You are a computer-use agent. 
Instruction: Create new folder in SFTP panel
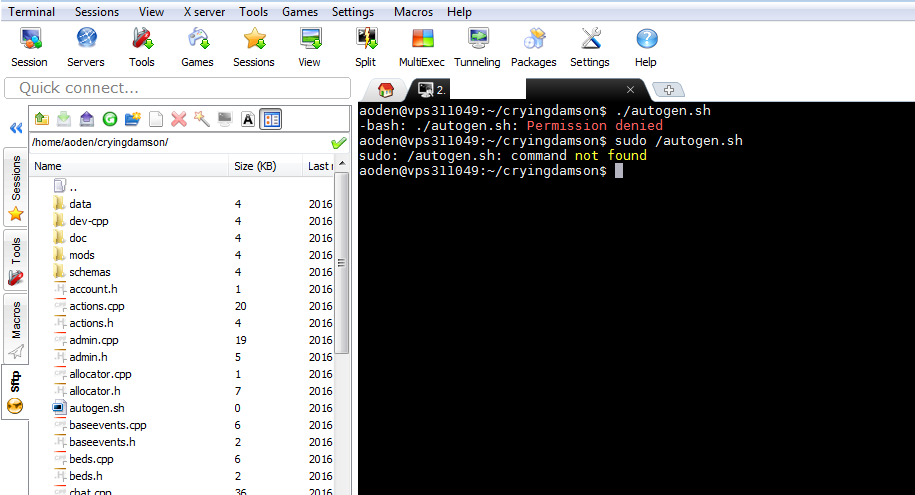[x=133, y=119]
